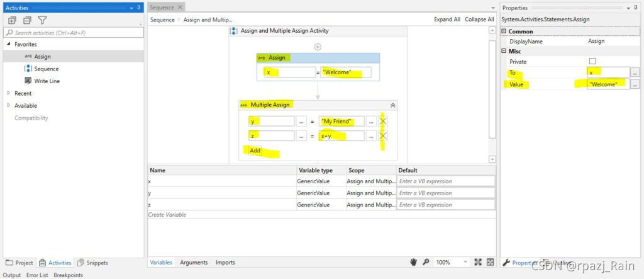This screenshot has width=644, height=279.
Task: Click Expand All in designer header
Action: tap(447, 20)
